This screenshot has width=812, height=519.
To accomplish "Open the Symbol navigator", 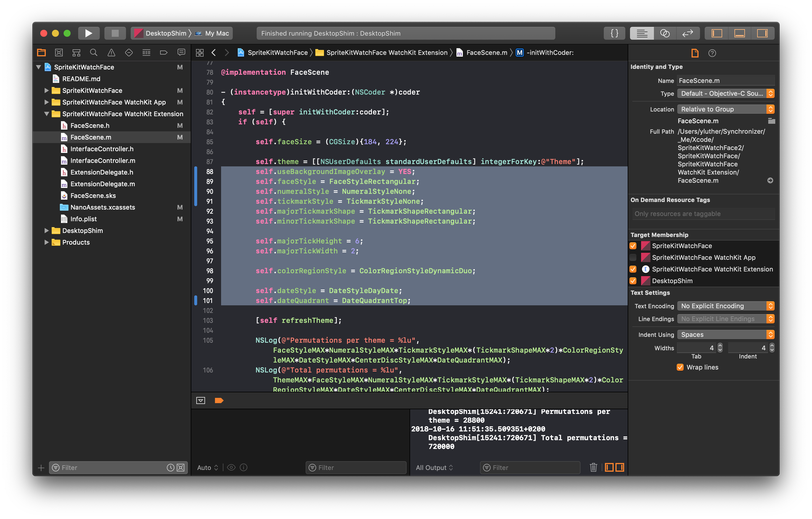I will (x=76, y=52).
